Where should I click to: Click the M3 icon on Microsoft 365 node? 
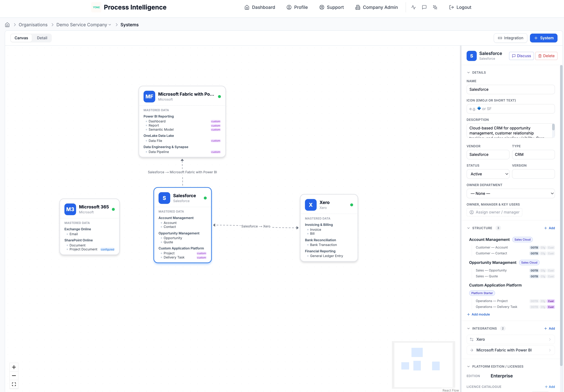coord(70,209)
